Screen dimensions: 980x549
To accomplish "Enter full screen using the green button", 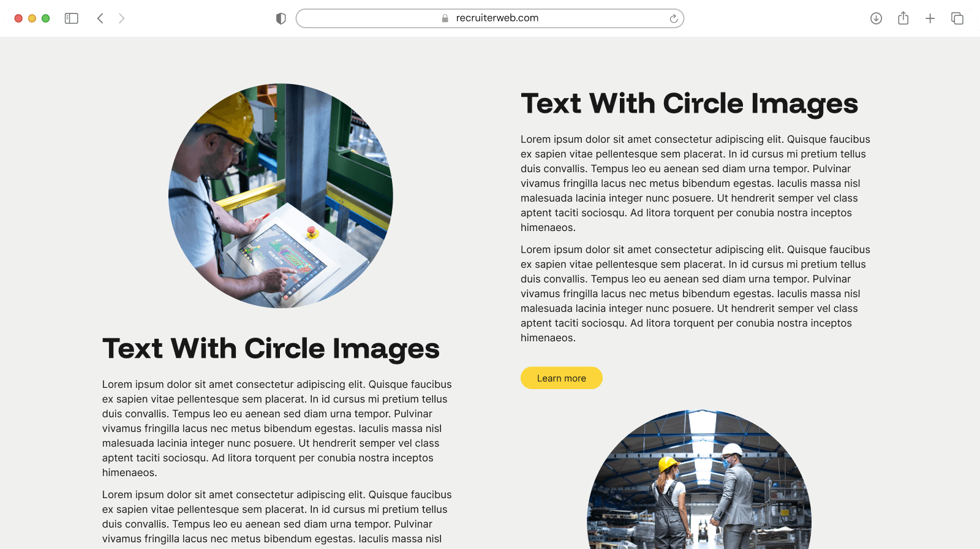I will coord(45,18).
